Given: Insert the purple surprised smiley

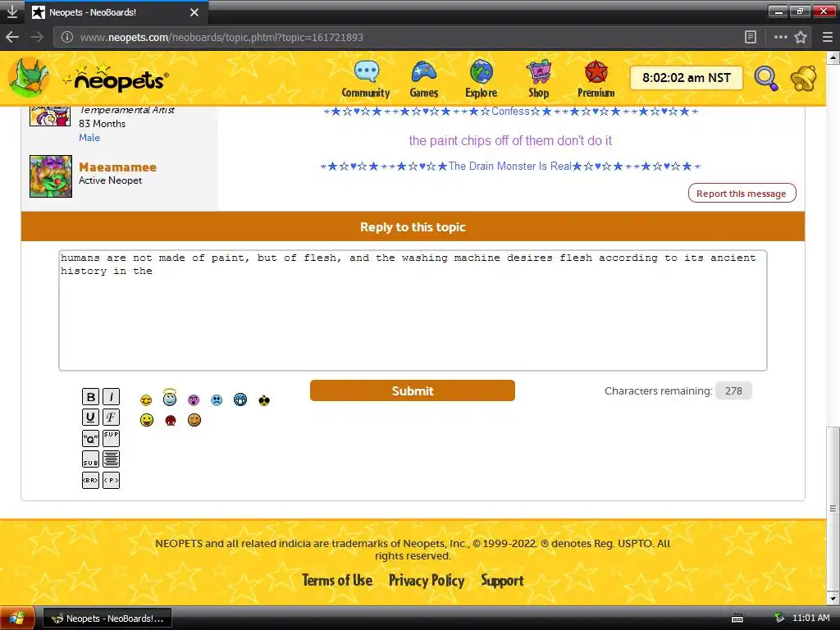Looking at the screenshot, I should [194, 400].
